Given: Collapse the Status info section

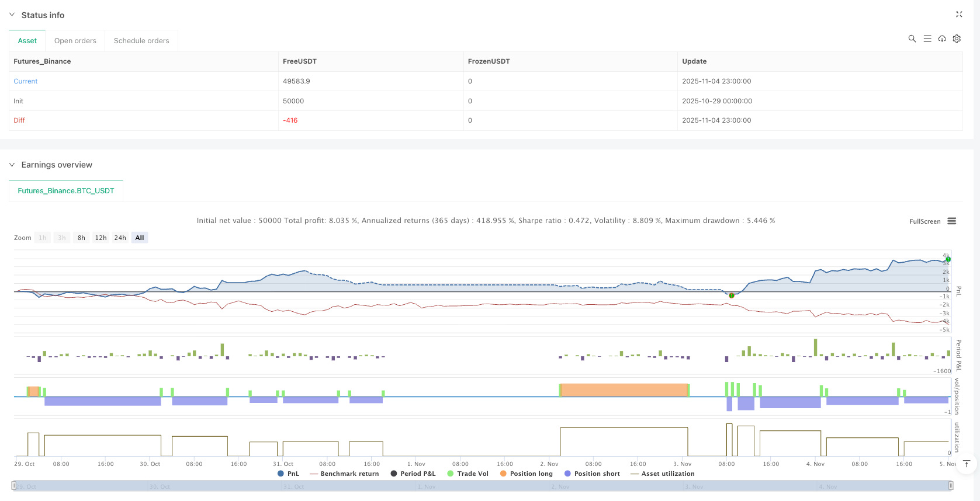Looking at the screenshot, I should 12,15.
